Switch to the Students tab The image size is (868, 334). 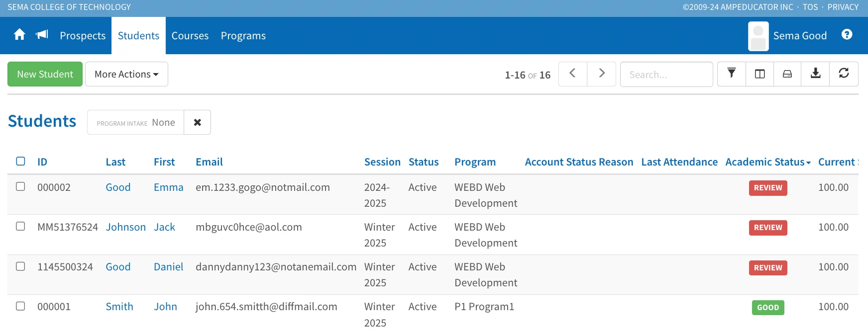(x=138, y=36)
